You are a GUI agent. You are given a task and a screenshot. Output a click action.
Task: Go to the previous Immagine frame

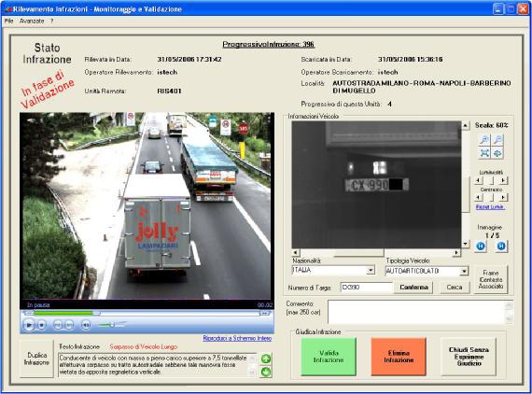481,246
